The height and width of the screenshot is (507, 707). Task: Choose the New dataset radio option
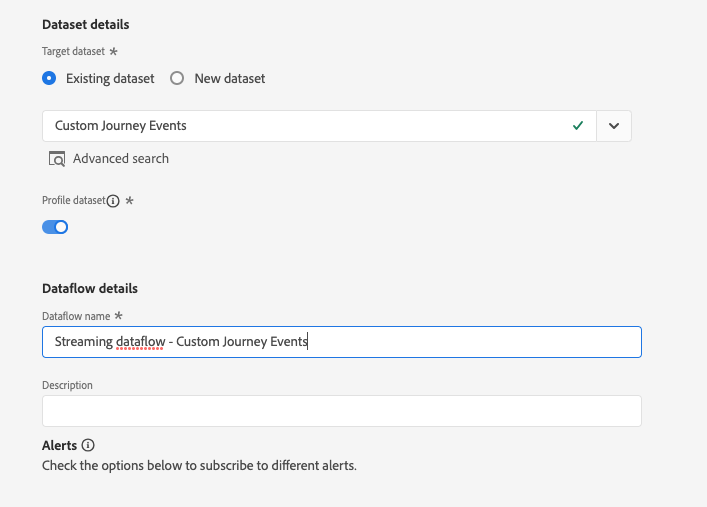point(177,78)
